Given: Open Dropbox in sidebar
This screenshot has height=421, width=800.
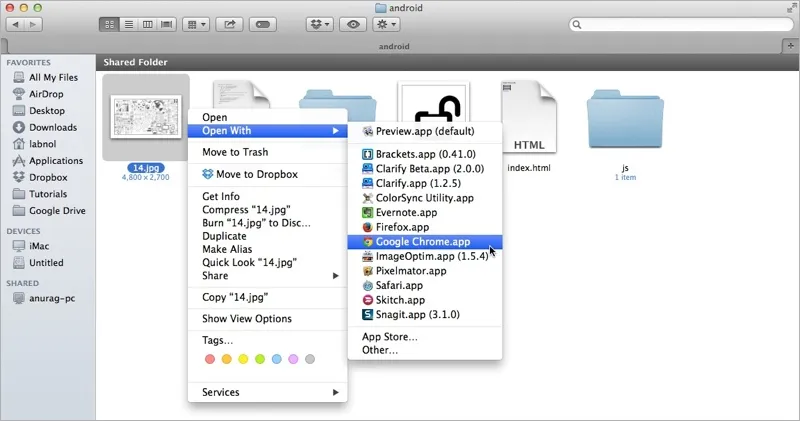Looking at the screenshot, I should [47, 178].
